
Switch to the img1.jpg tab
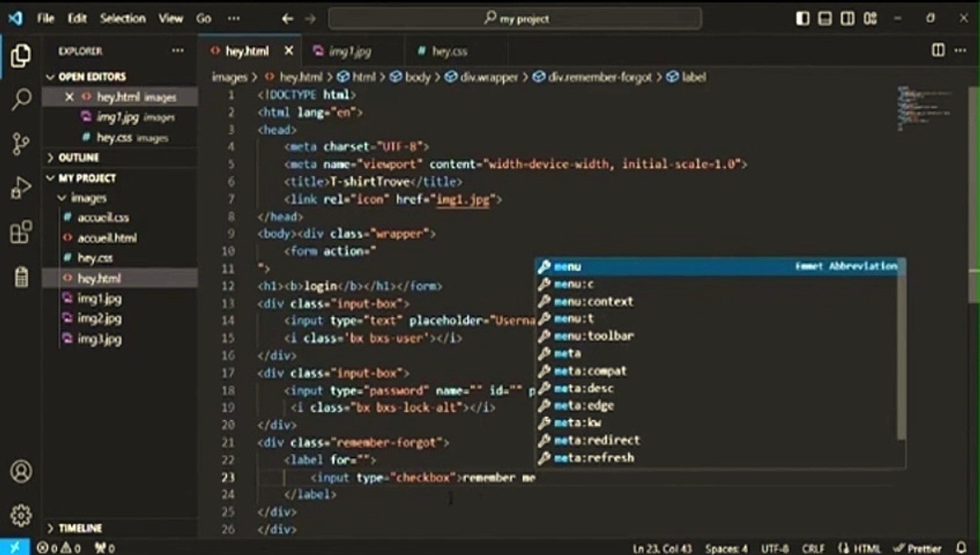click(349, 51)
